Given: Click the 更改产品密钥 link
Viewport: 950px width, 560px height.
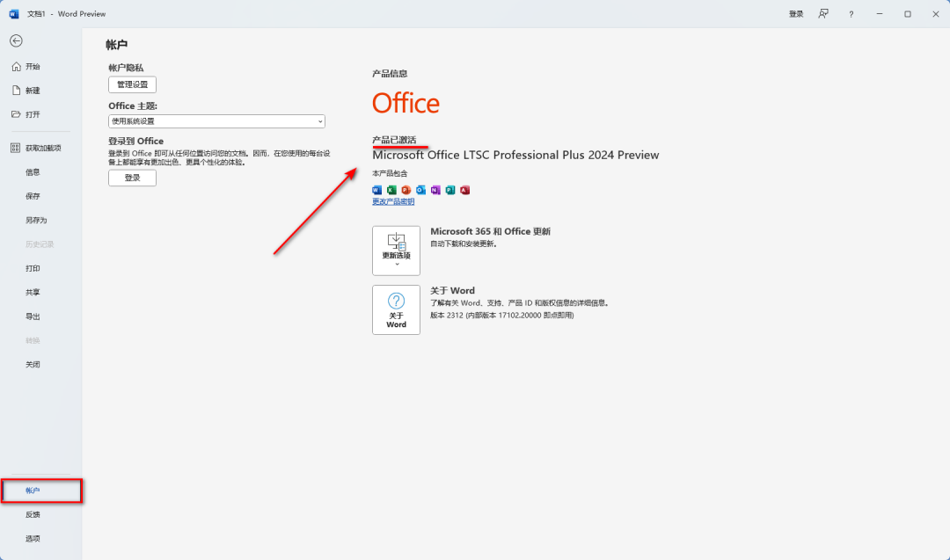Looking at the screenshot, I should (392, 201).
